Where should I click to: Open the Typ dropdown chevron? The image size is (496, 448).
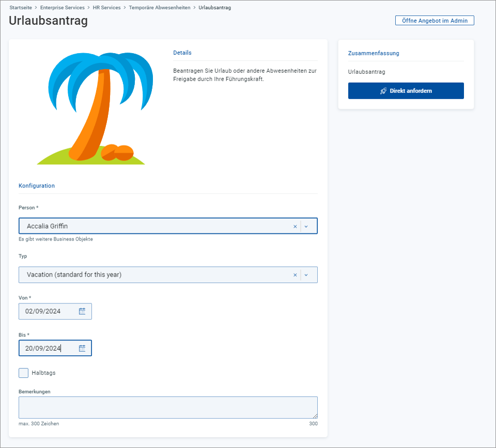[306, 275]
